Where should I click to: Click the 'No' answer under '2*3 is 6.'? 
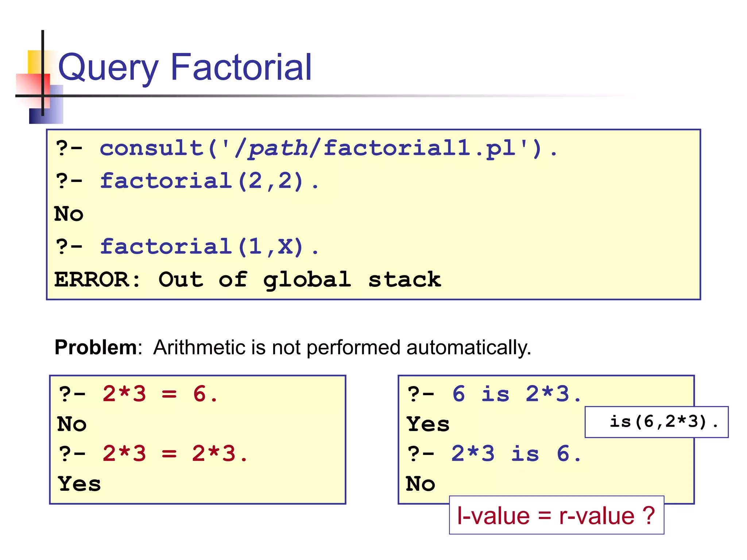(x=421, y=484)
